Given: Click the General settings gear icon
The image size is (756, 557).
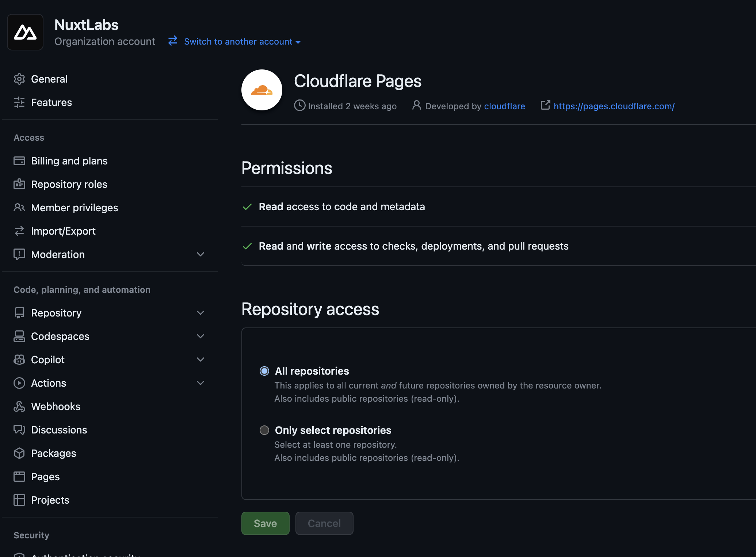Looking at the screenshot, I should (x=19, y=79).
